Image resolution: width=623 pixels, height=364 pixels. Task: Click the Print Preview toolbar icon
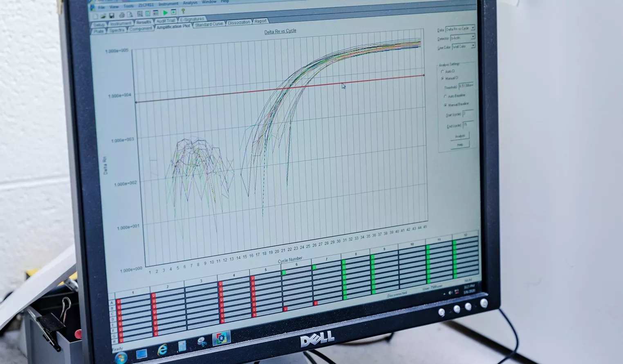(x=130, y=14)
